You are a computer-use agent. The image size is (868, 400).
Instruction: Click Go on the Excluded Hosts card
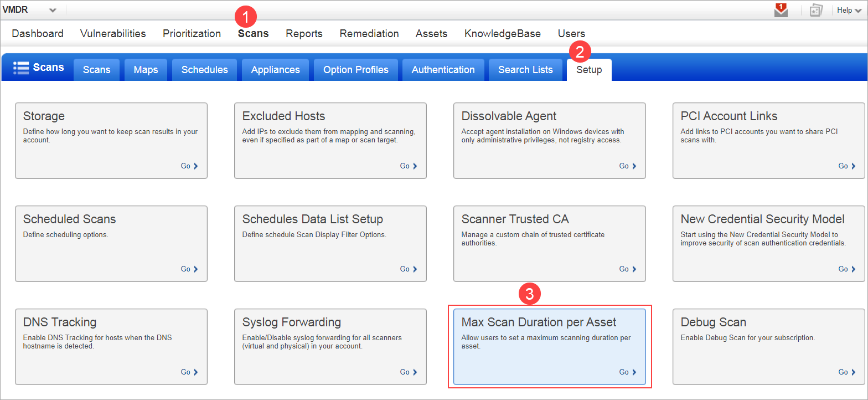point(409,166)
